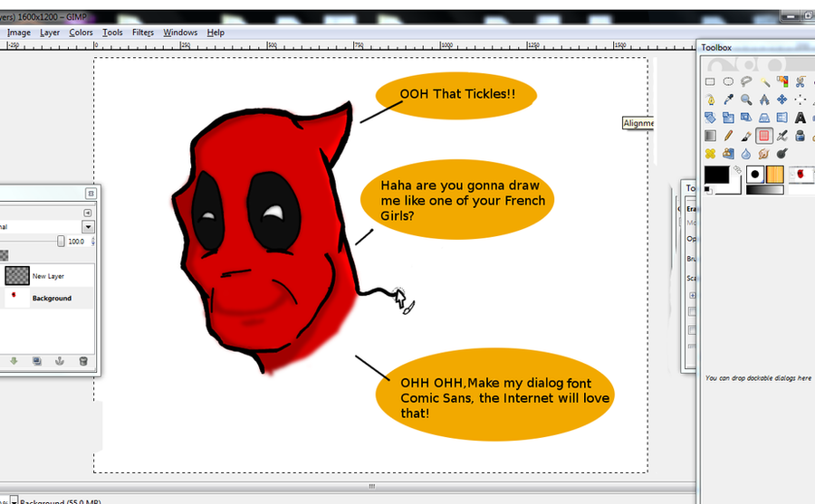Open the Image menu
815x504 pixels.
(x=19, y=33)
